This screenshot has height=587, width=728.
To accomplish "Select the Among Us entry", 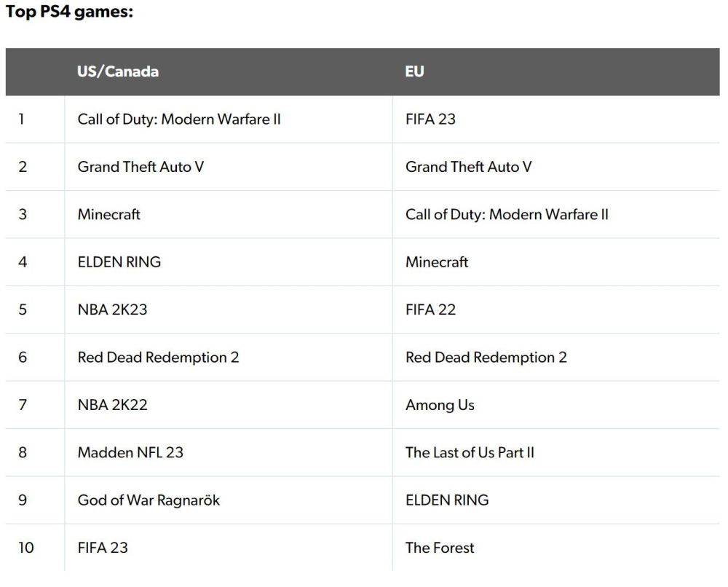I will point(440,405).
